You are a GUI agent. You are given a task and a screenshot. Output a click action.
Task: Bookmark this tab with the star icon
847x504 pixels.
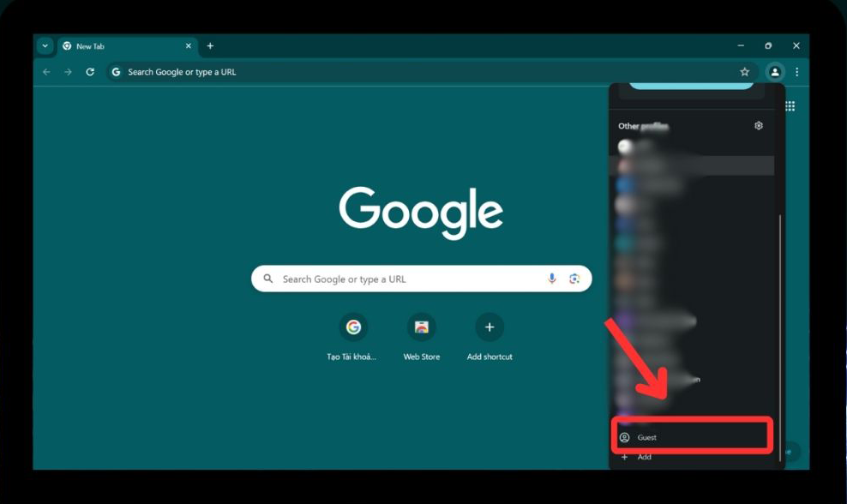point(745,72)
